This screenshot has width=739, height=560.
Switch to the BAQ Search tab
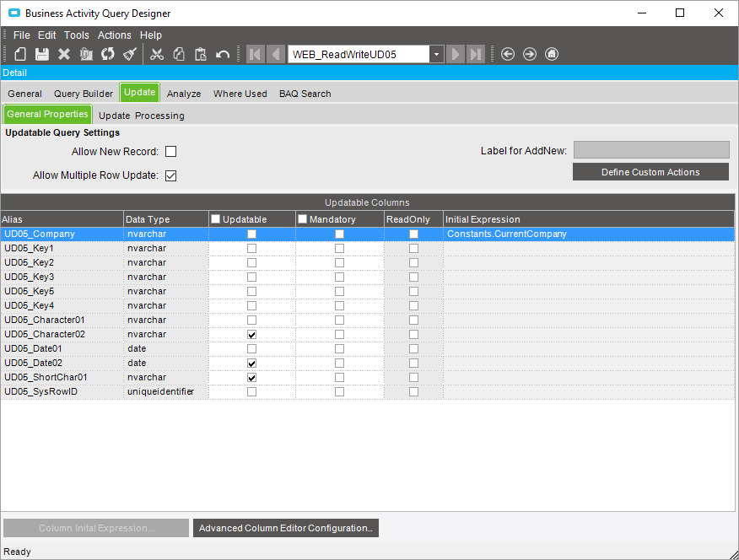[x=305, y=94]
